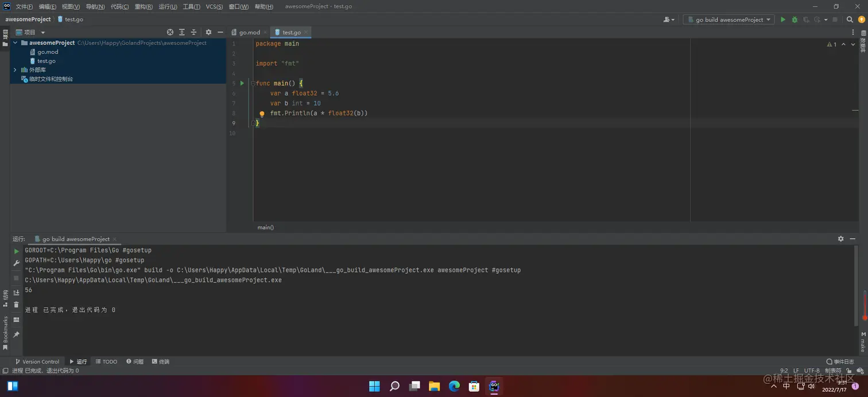Open the 项目 view selector dropdown
The width and height of the screenshot is (868, 397).
[x=30, y=32]
